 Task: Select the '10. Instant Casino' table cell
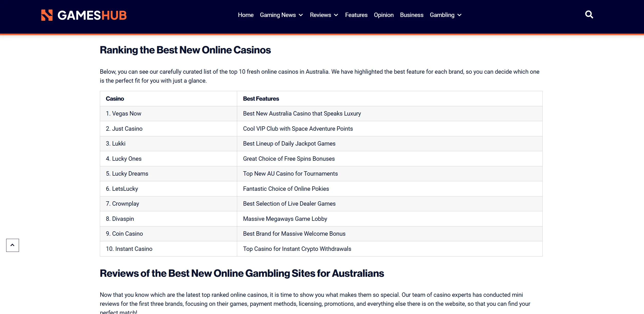[x=168, y=249]
